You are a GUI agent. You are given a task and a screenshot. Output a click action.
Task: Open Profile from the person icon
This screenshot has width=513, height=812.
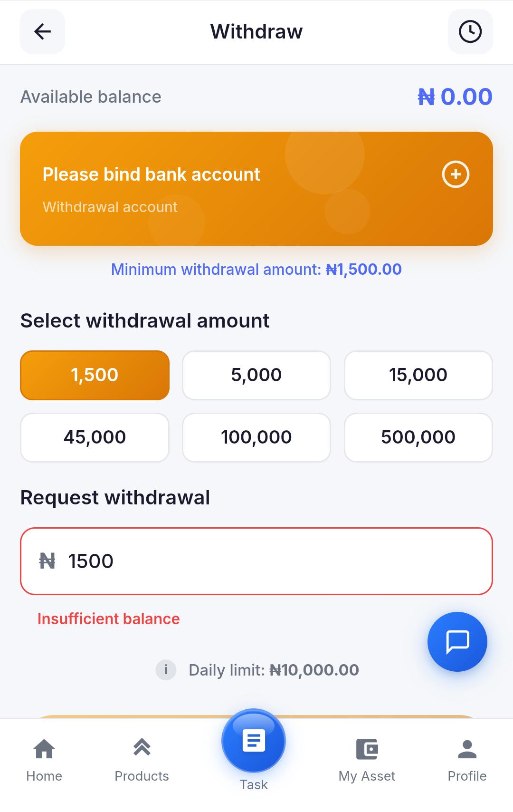tap(467, 749)
